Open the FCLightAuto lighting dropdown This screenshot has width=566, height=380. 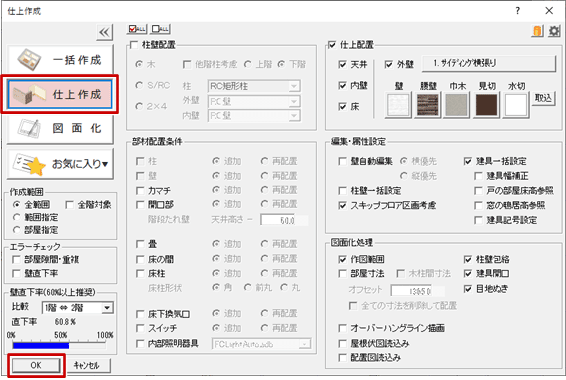(x=261, y=344)
